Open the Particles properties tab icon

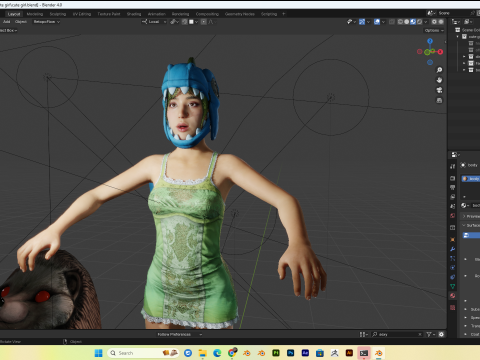click(x=453, y=258)
